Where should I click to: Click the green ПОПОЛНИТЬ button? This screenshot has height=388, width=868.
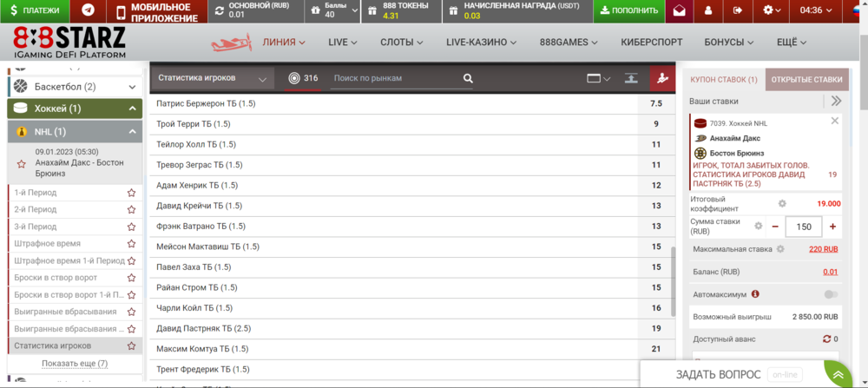point(628,10)
